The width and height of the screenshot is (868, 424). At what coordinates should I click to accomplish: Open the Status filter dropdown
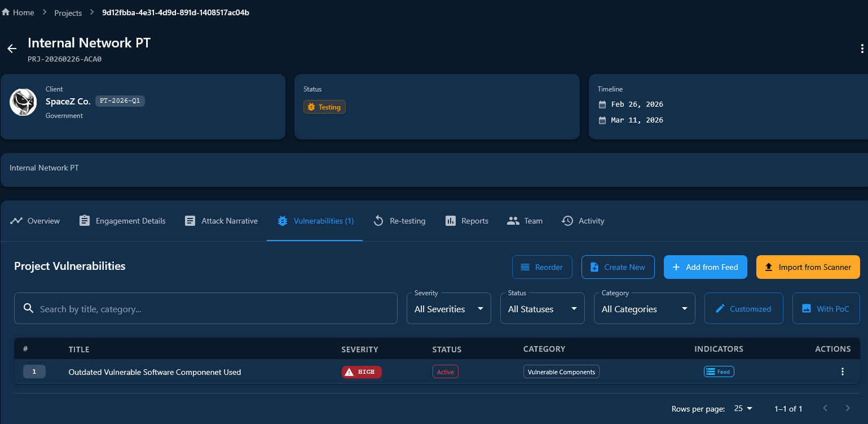[543, 308]
